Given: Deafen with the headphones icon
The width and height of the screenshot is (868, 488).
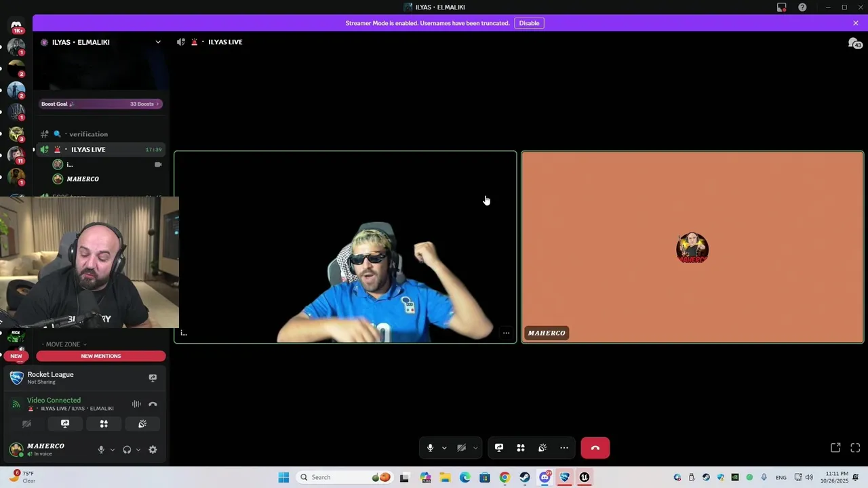Looking at the screenshot, I should [127, 449].
